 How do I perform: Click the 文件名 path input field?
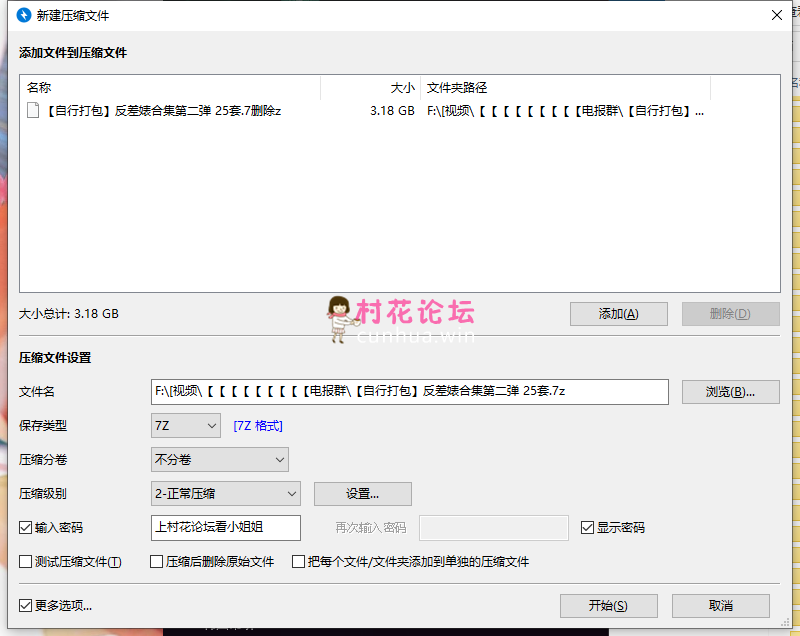tap(409, 391)
